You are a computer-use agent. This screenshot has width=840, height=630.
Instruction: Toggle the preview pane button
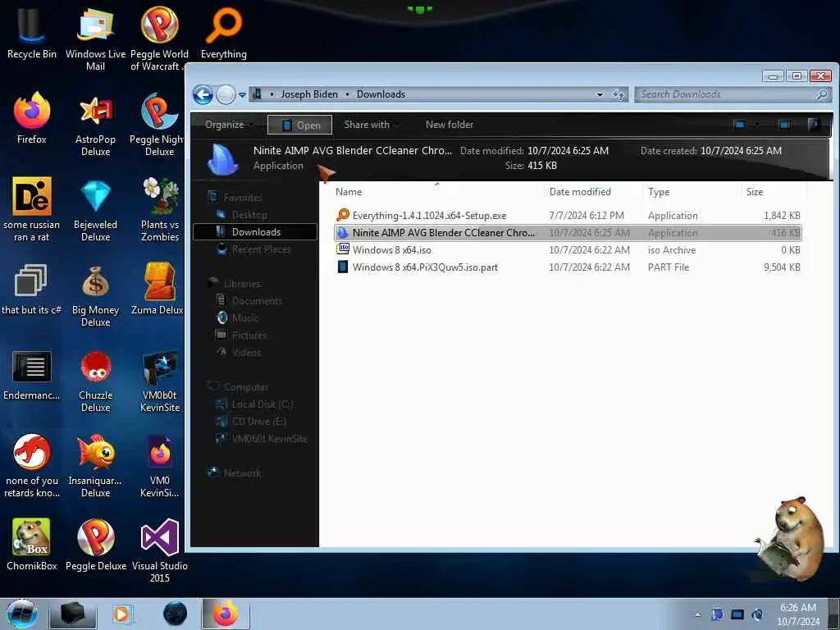785,125
